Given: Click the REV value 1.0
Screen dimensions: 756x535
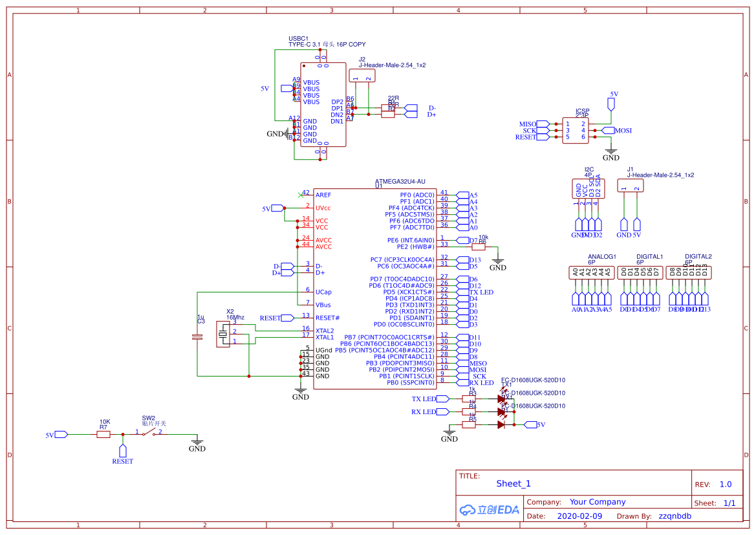Looking at the screenshot, I should click(726, 485).
